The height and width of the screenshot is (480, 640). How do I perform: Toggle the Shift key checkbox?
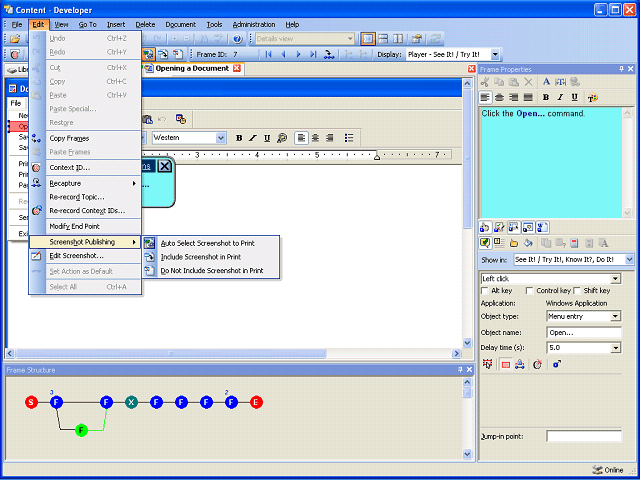pyautogui.click(x=577, y=291)
